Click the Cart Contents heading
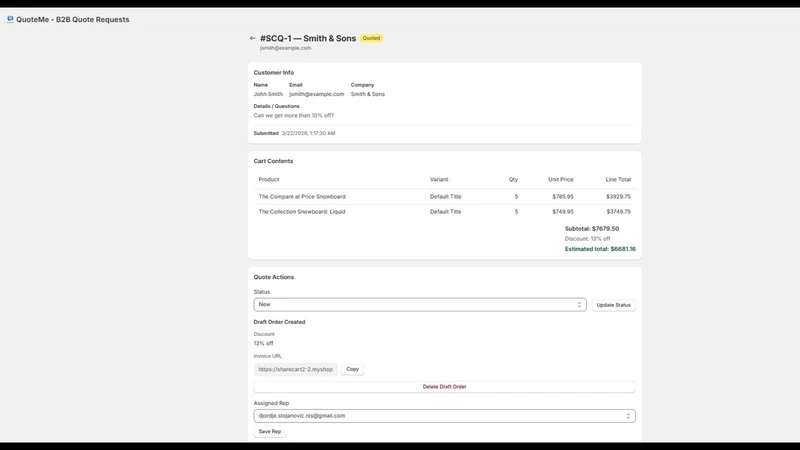 pos(273,161)
